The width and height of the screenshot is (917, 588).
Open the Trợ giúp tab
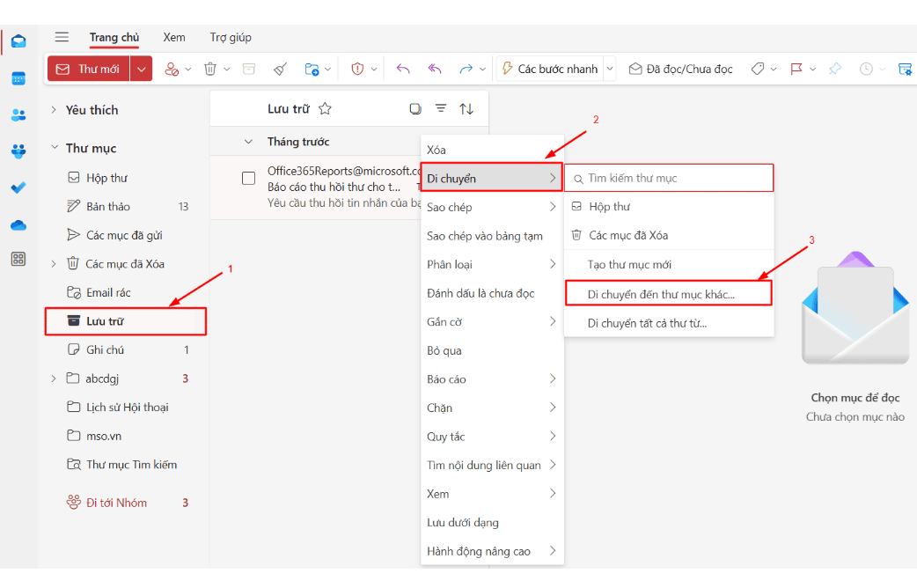(x=231, y=38)
